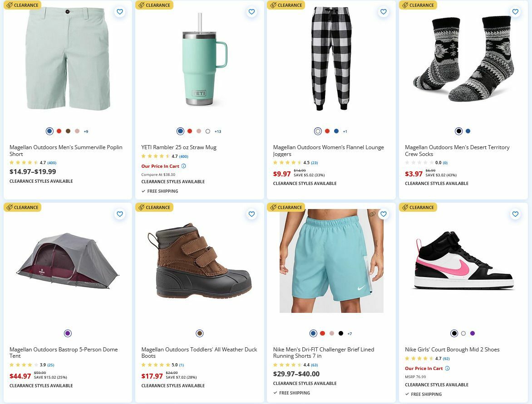Click the info icon next to Nike shoes' cart price
Screen dimensions: 532x404
[x=447, y=368]
